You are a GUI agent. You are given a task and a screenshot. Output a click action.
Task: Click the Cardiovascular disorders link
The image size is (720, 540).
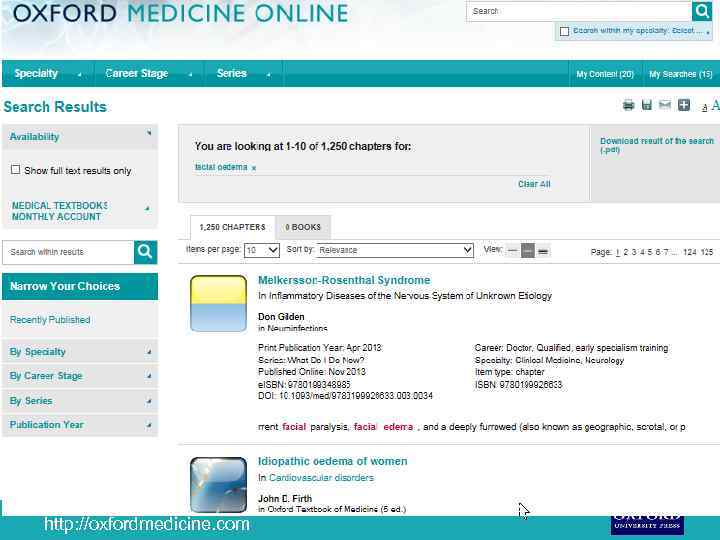click(x=321, y=478)
